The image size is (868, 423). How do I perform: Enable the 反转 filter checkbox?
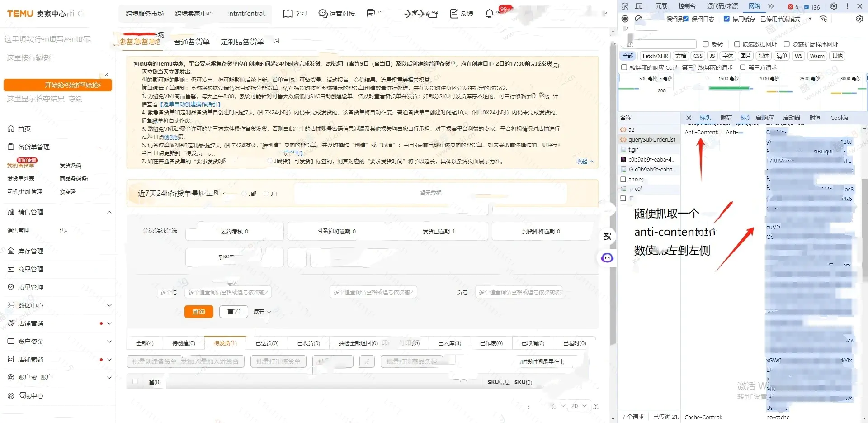(706, 44)
